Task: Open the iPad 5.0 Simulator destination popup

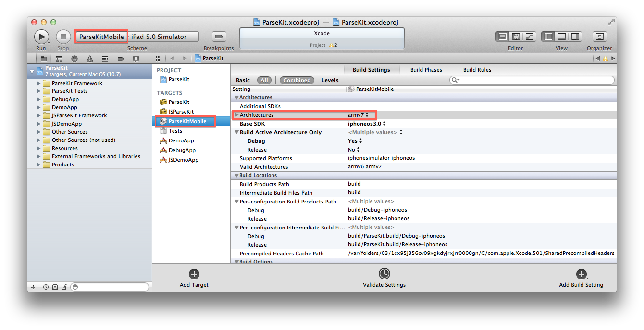Action: [163, 37]
